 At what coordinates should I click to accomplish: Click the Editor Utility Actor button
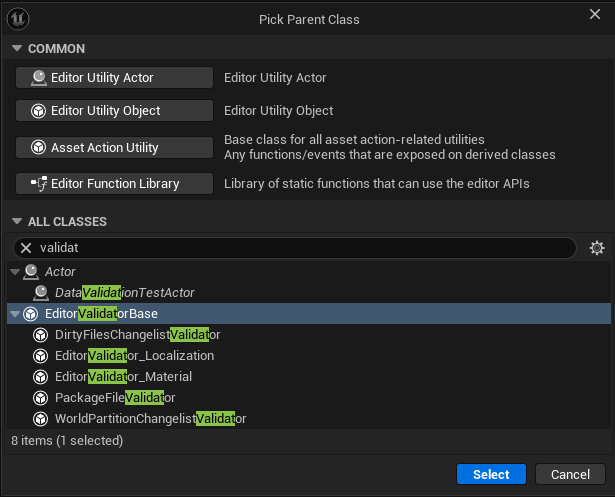coord(114,78)
